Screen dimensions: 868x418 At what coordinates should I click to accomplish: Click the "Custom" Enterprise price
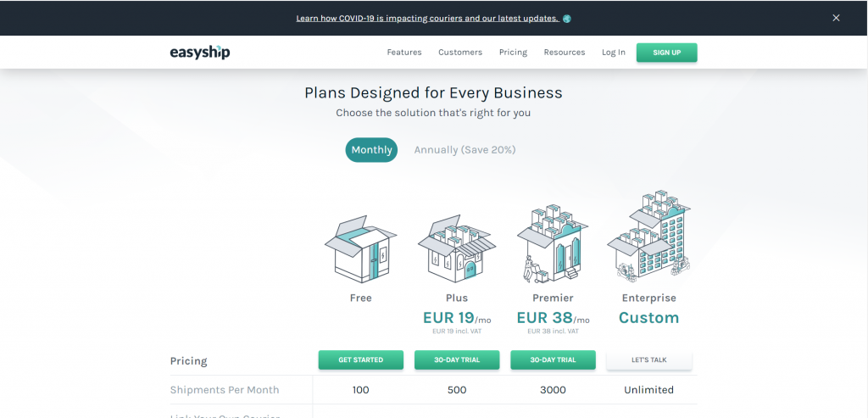(x=648, y=318)
